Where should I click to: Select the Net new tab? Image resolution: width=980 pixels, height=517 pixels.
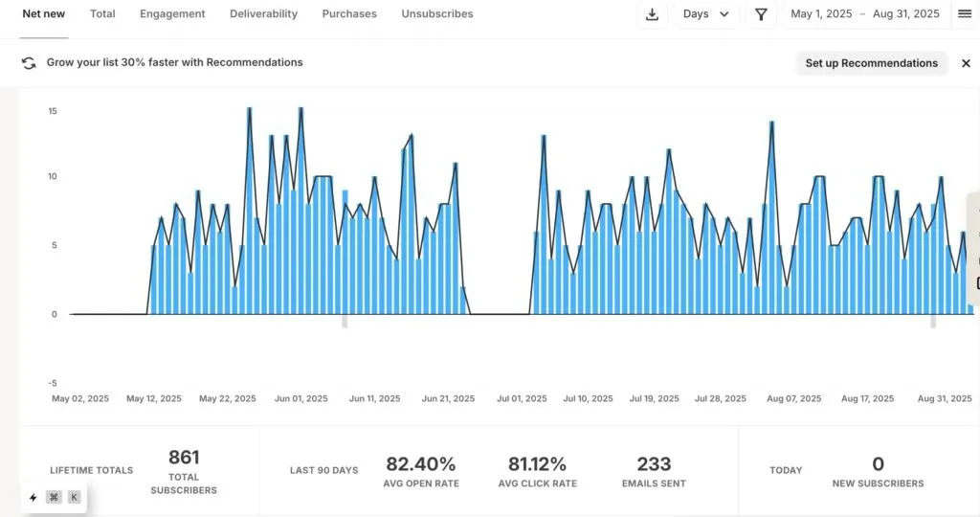(44, 14)
